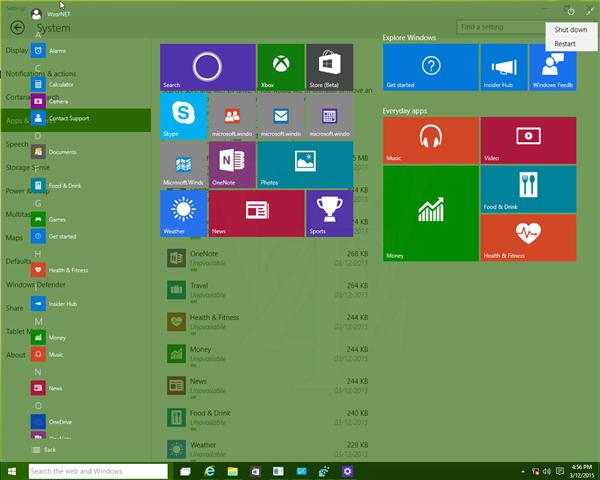Select Shut down from power menu
The width and height of the screenshot is (600, 480).
click(x=571, y=30)
